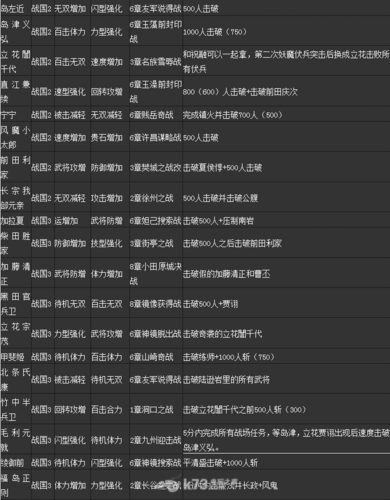The width and height of the screenshot is (390, 500).
Task: Select the name cell '直江兼续'
Action: click(x=15, y=92)
